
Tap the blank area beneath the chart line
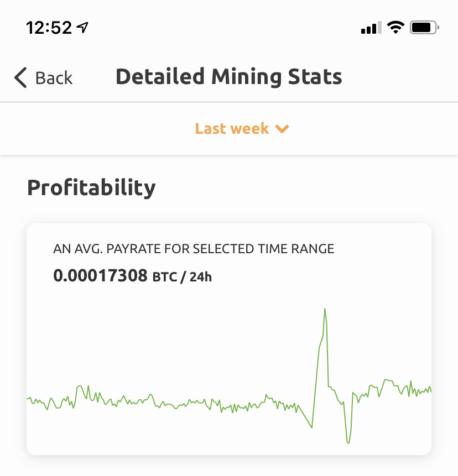click(x=166, y=434)
